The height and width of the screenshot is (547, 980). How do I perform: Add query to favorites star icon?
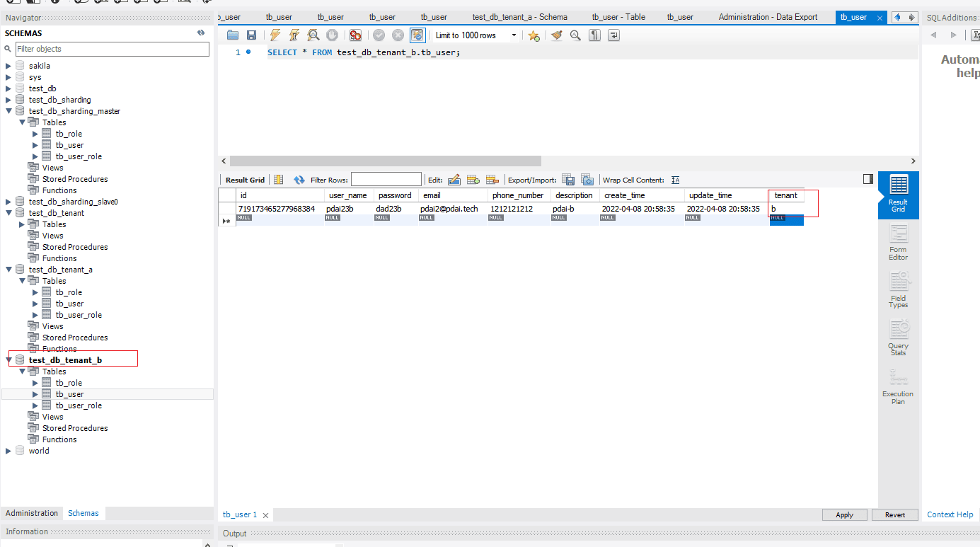point(534,35)
